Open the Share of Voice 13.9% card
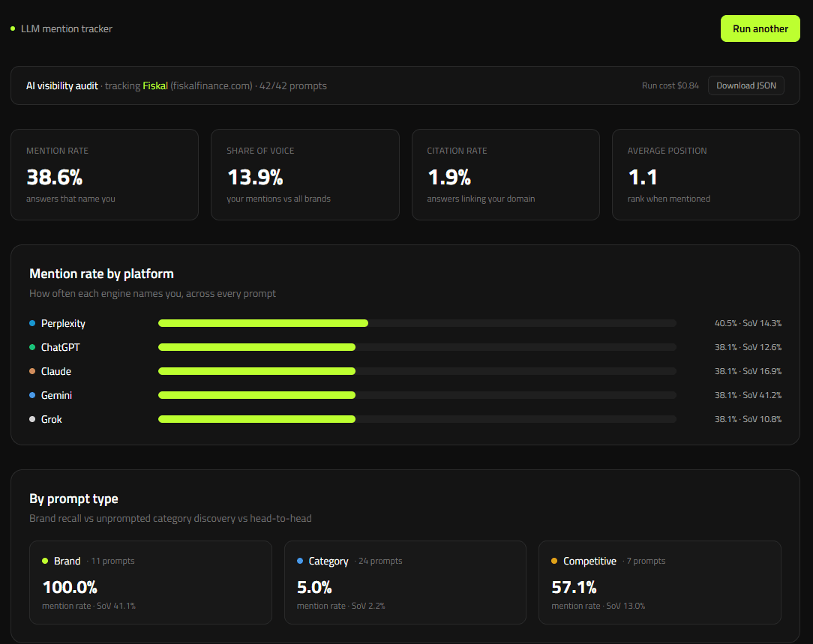 point(304,175)
